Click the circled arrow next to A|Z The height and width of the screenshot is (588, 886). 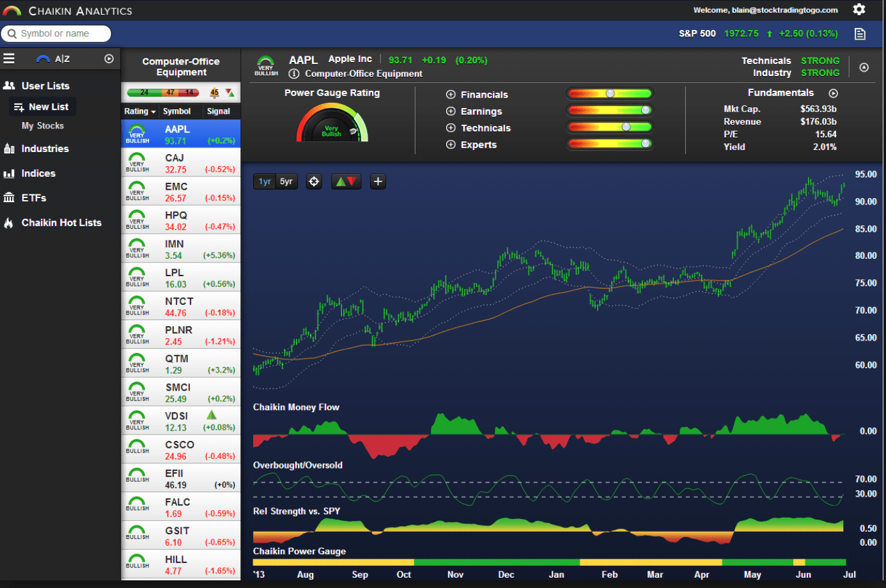109,59
